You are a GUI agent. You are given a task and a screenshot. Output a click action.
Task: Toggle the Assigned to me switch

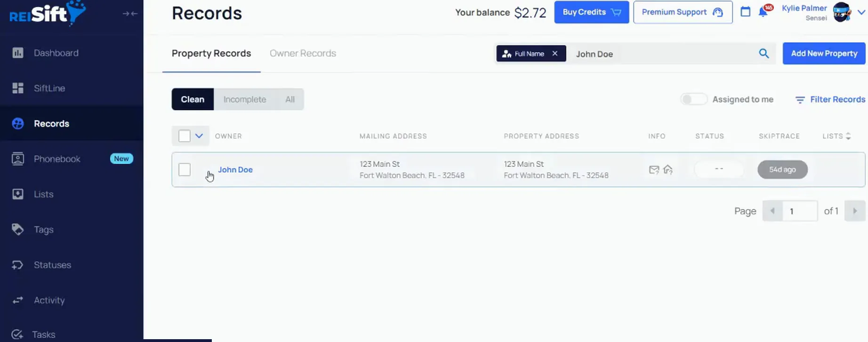tap(693, 99)
